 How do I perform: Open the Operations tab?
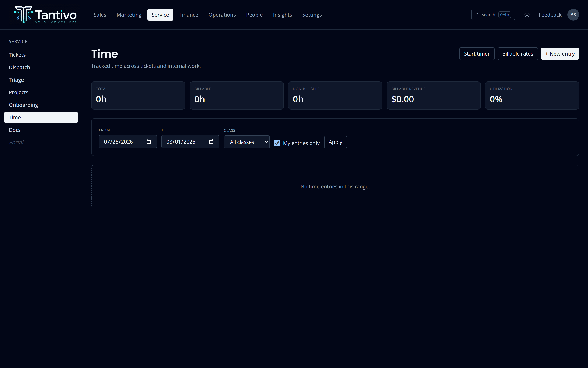[x=222, y=15]
